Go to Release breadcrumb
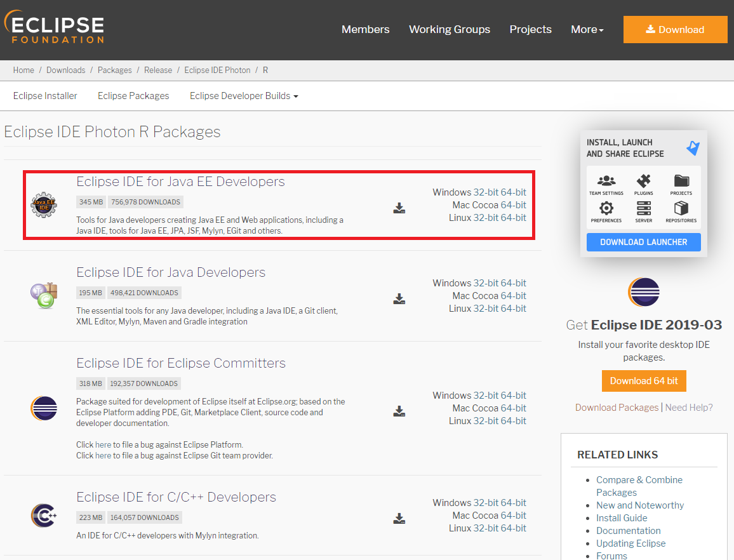The height and width of the screenshot is (560, 734). (x=158, y=70)
